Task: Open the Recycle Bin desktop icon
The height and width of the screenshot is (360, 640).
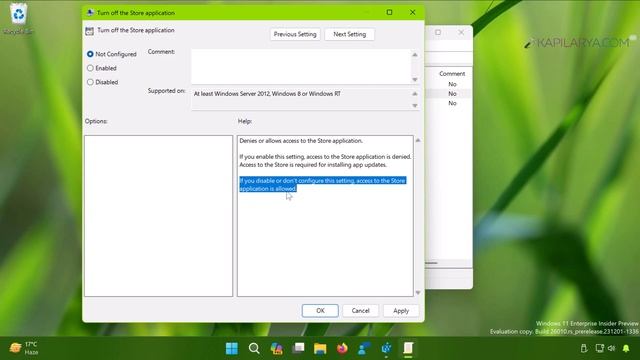Action: tap(18, 19)
